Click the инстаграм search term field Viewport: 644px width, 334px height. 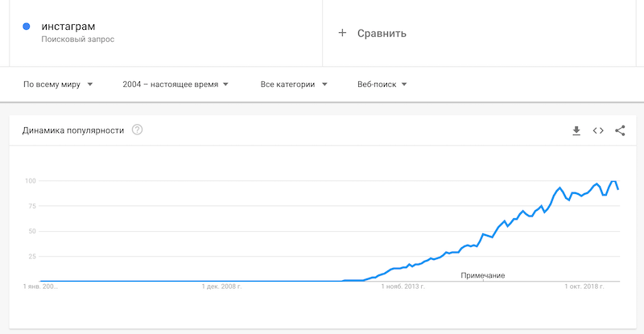point(68,26)
